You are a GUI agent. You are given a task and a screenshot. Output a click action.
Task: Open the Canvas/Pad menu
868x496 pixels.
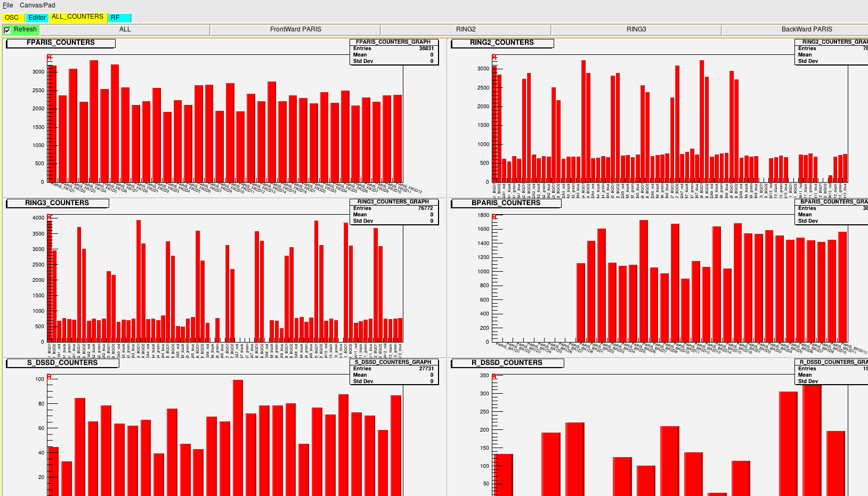[x=37, y=5]
